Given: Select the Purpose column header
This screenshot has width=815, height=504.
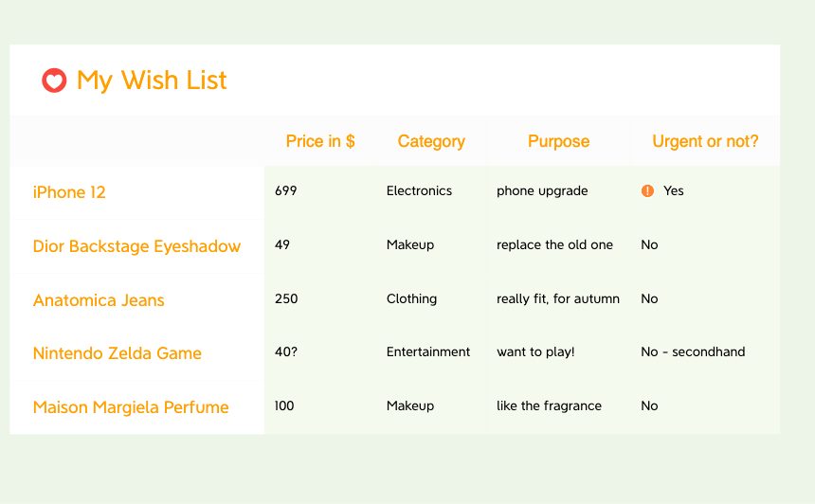Looking at the screenshot, I should [558, 141].
